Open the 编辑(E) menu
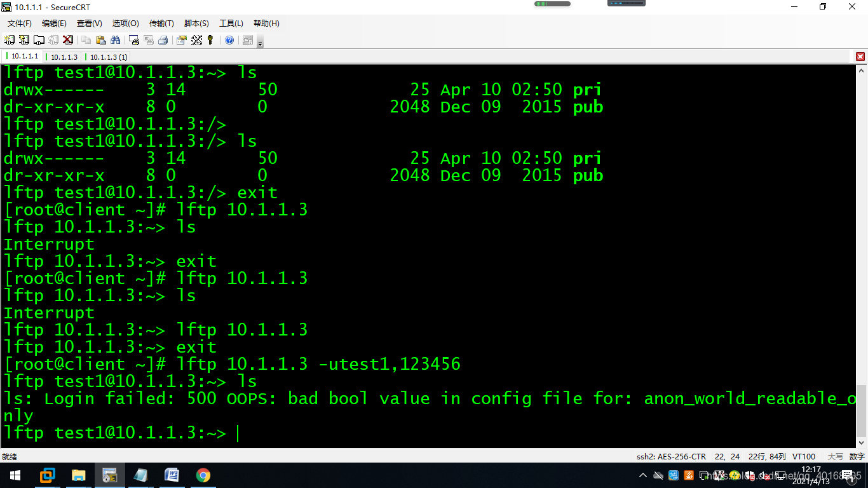 coord(54,24)
